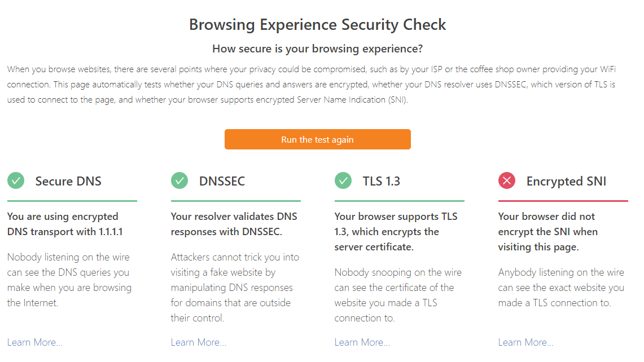Click the 'How secure is your browsing experience?' subtitle
The image size is (644, 362).
(317, 49)
